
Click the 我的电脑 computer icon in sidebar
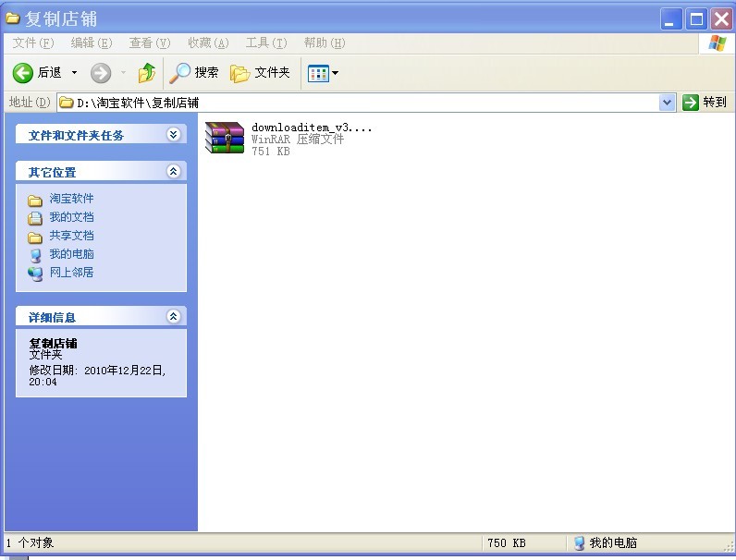35,256
